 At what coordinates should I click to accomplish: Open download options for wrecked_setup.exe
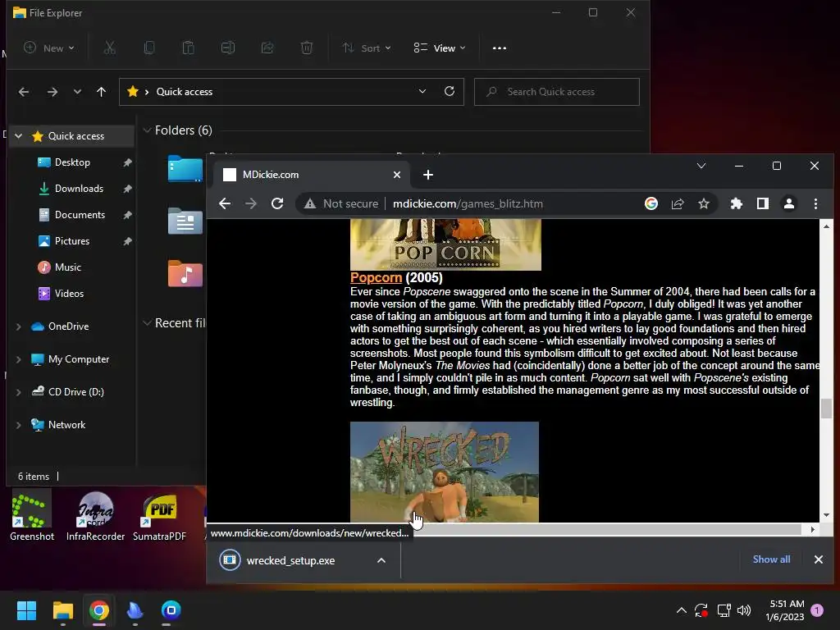click(x=381, y=560)
